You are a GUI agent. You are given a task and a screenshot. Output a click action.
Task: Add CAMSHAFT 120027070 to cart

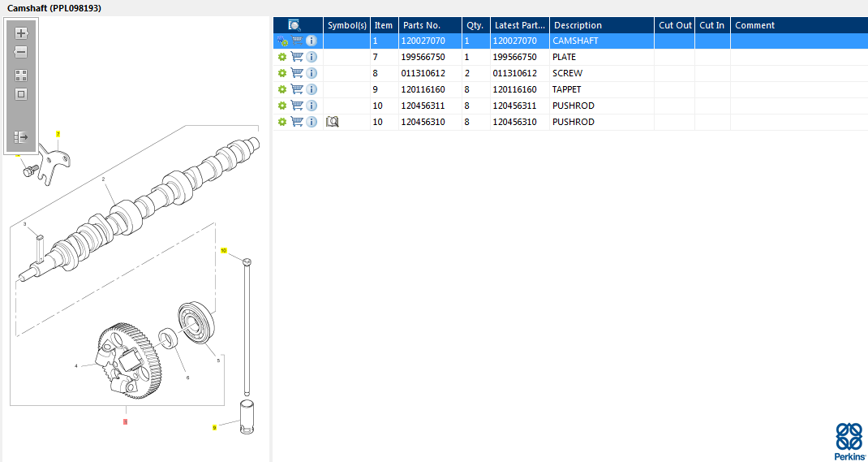coord(297,41)
